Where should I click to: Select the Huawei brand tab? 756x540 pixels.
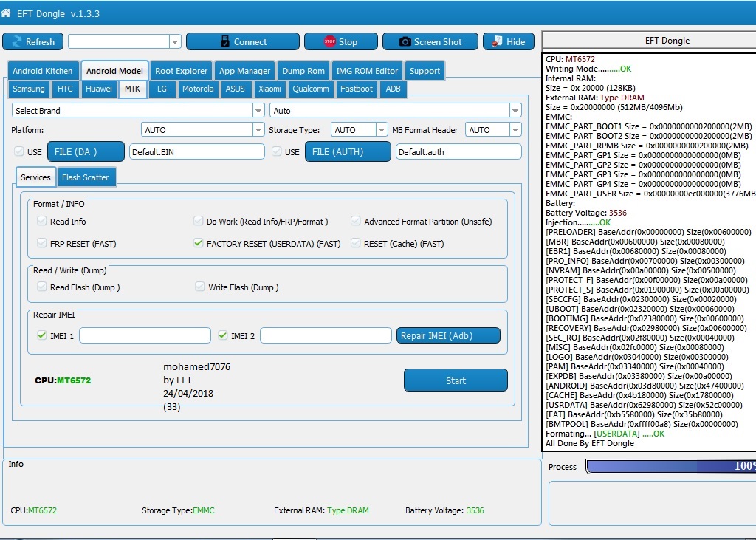[x=99, y=89]
